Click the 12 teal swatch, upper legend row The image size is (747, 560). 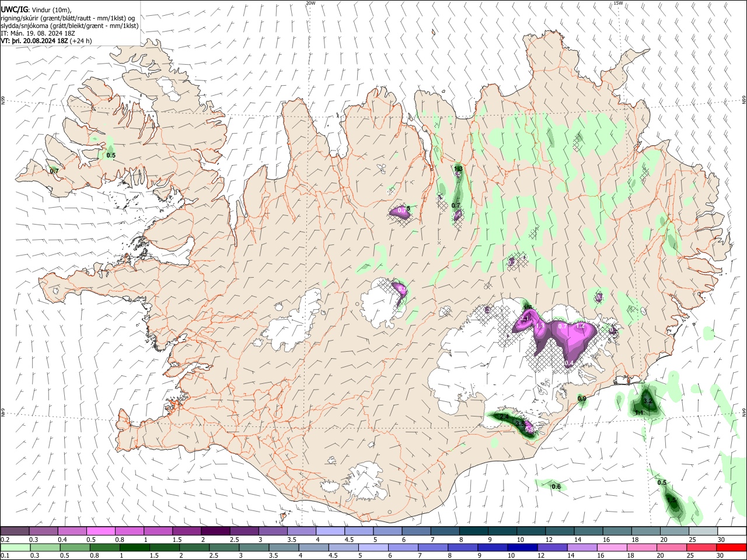pos(560,531)
